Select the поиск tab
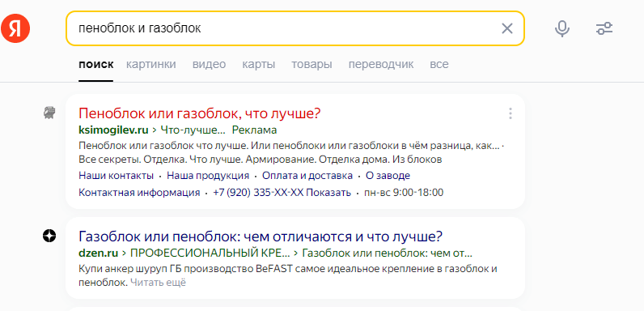 point(95,64)
